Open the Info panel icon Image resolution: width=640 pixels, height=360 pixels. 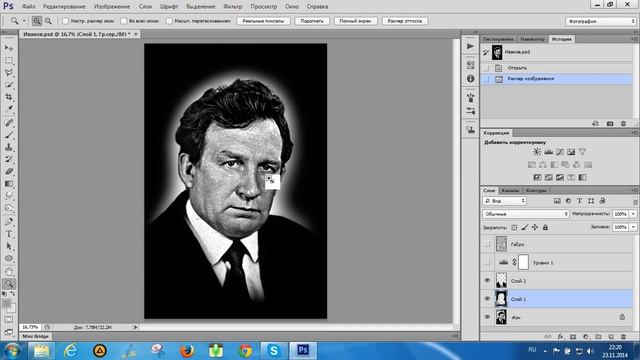coord(471,78)
